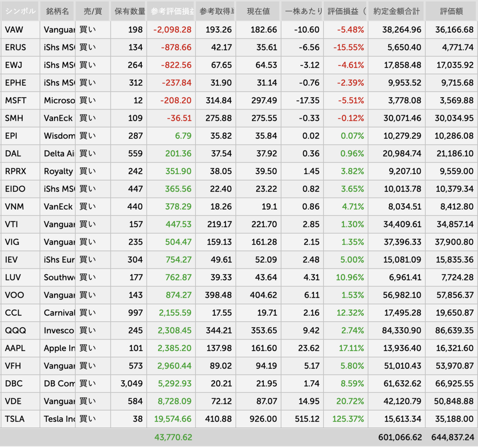Sort by the 保有数量 column header
Screen dimensions: 478x448
(x=129, y=11)
